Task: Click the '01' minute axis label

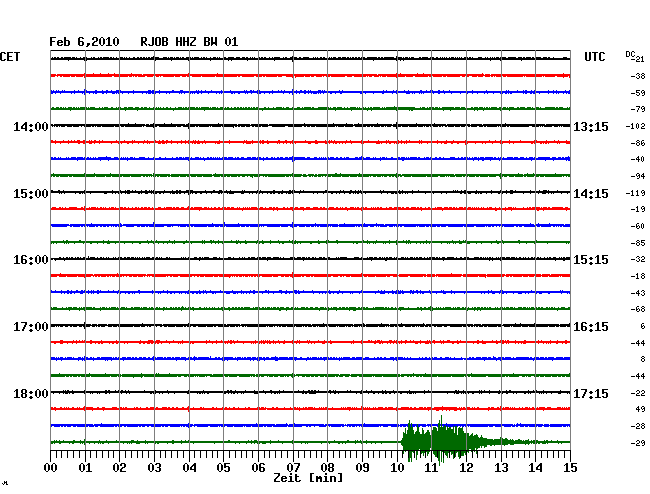Action: point(85,468)
